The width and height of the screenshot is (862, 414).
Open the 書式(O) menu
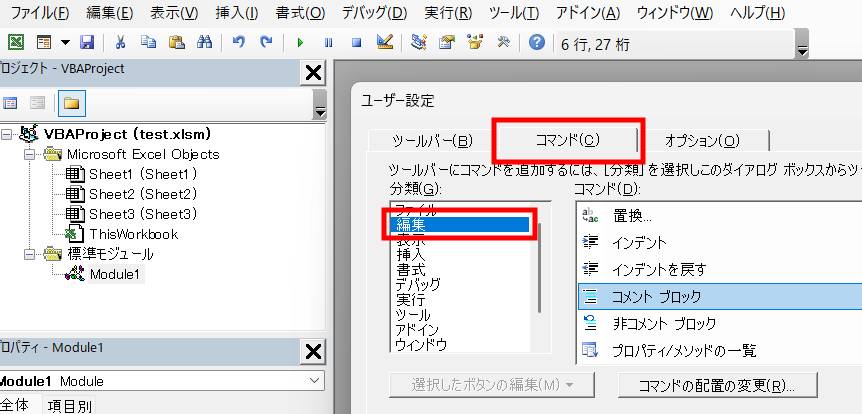coord(300,13)
